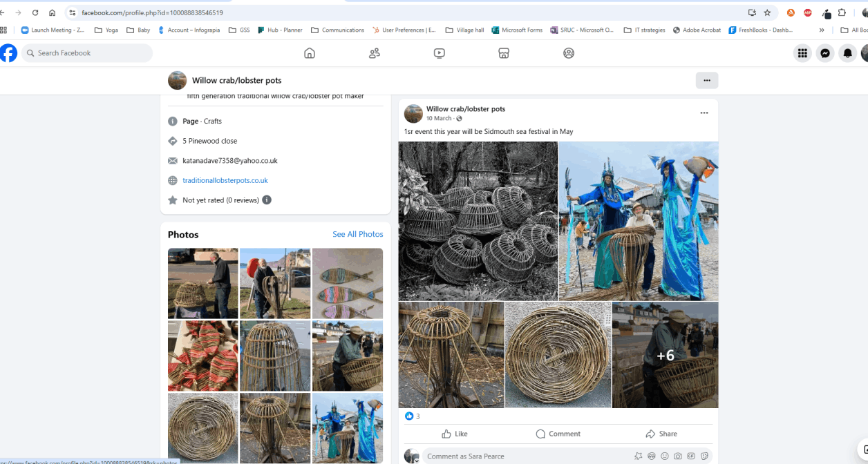Open the Friends icon in navigation

click(375, 53)
